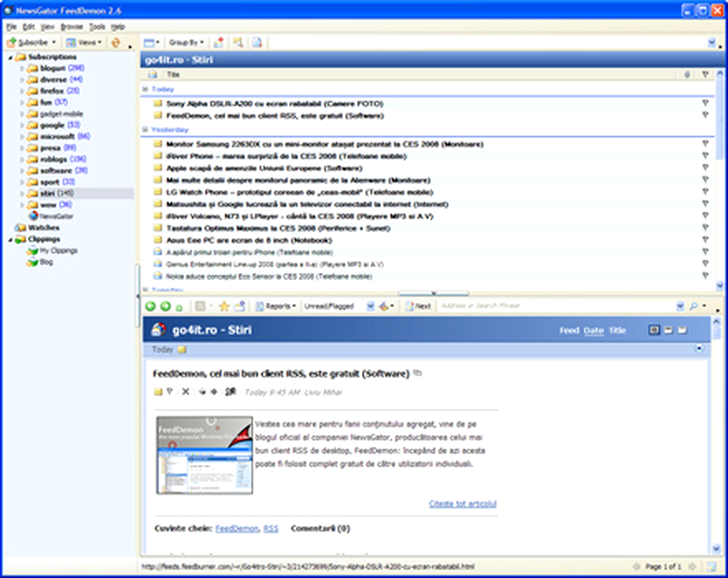The height and width of the screenshot is (578, 728).
Task: Select the sport folder
Action: pyautogui.click(x=50, y=182)
